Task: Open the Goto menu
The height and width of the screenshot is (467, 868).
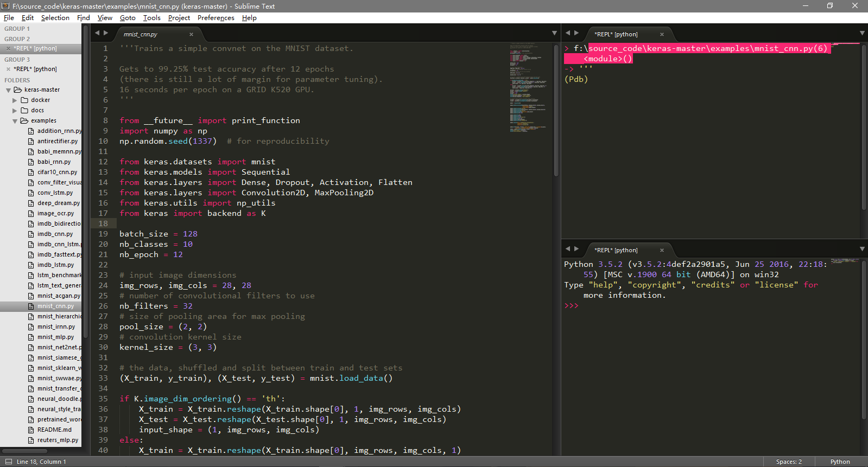Action: [x=128, y=18]
